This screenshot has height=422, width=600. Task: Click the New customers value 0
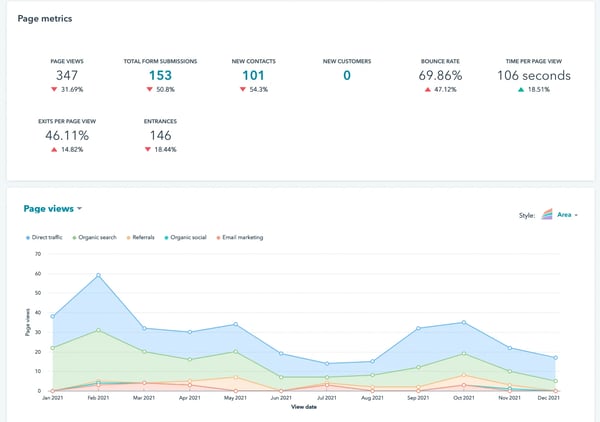click(347, 75)
